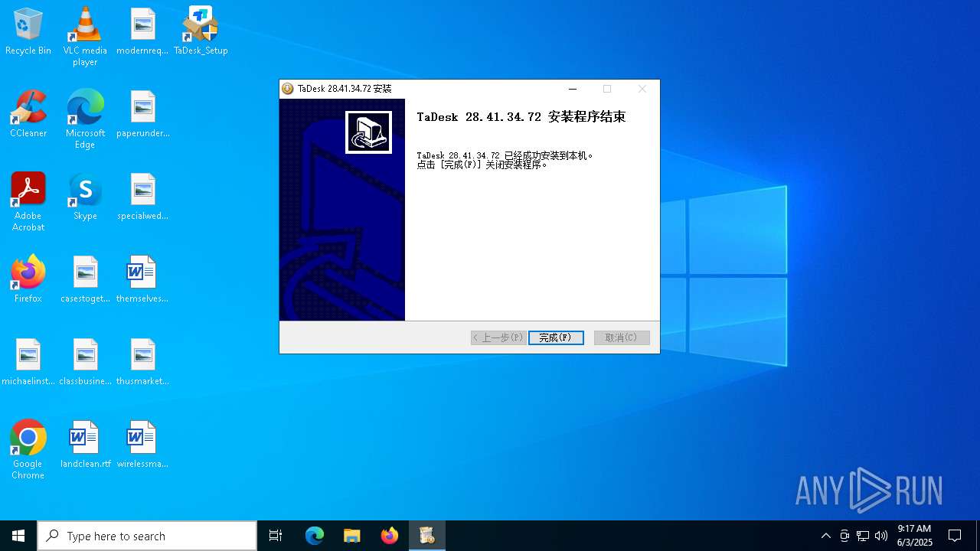Click the heading 'TaDesk 28.41.34.72 安装程序结束'

[521, 117]
